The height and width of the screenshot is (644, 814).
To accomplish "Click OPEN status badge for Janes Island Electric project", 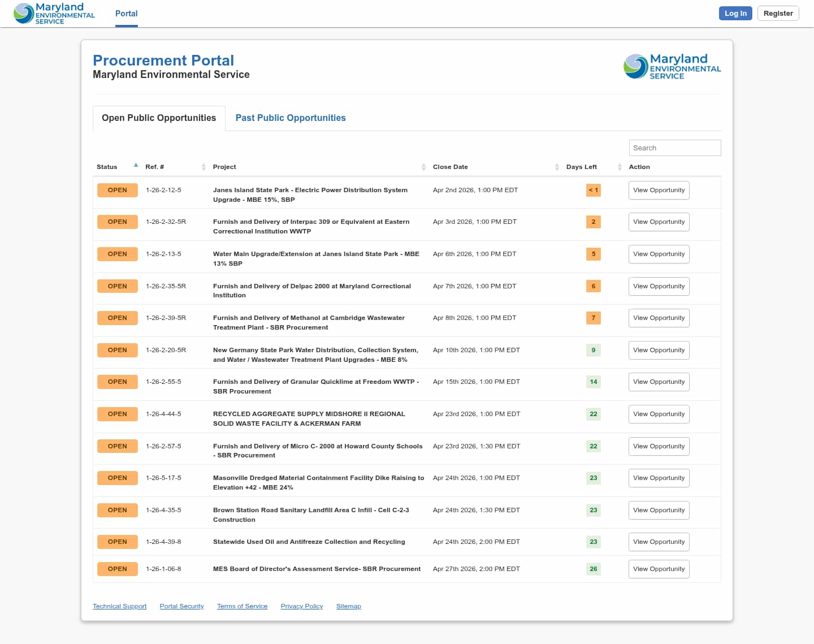I will pyautogui.click(x=117, y=190).
